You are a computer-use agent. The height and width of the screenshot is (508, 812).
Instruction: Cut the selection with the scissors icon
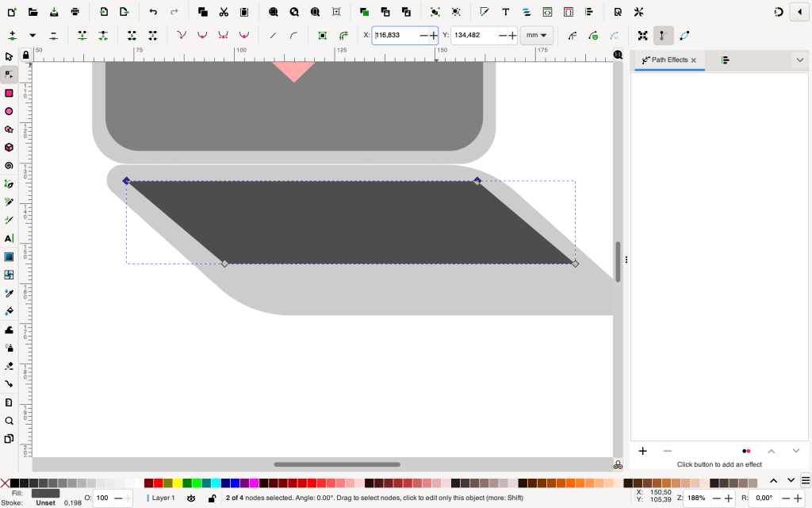pos(224,12)
